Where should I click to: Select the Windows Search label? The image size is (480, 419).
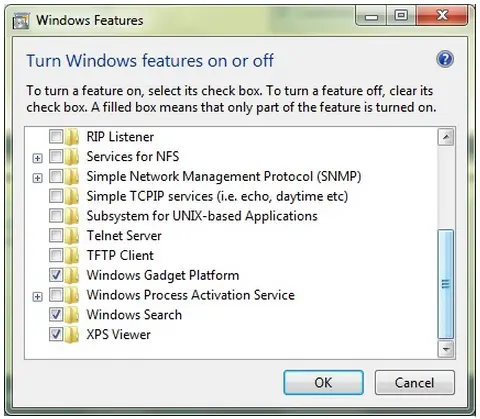tap(134, 315)
